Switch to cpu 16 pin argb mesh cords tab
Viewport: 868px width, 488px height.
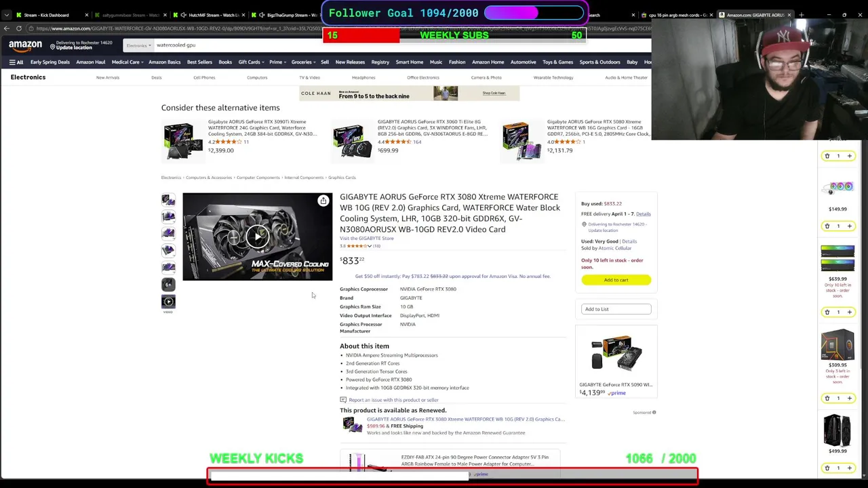coord(677,15)
